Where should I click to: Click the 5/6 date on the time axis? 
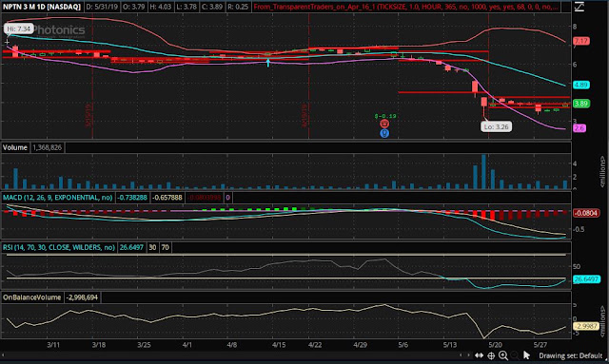point(403,345)
